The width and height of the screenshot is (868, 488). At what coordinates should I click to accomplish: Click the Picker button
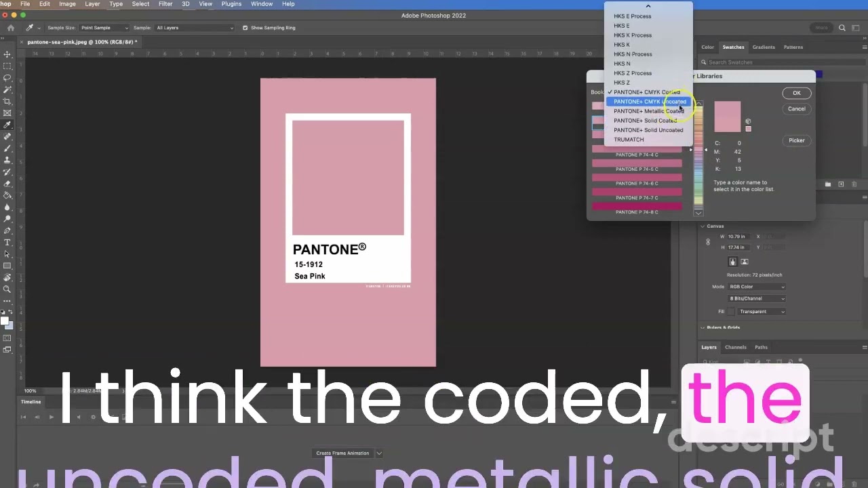(797, 141)
